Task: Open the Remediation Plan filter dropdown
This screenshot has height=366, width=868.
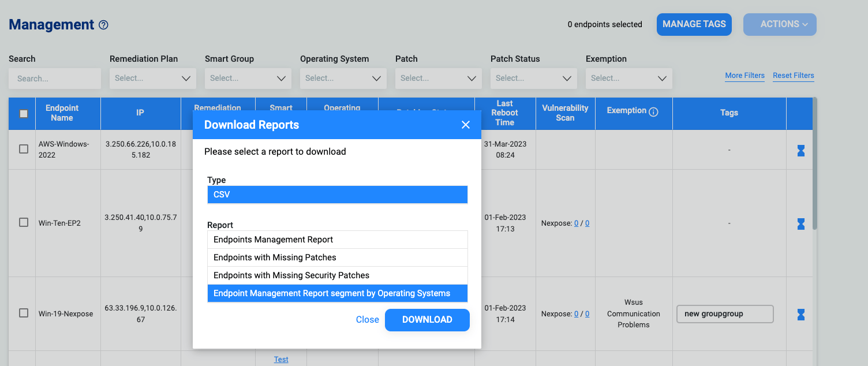Action: pyautogui.click(x=152, y=78)
